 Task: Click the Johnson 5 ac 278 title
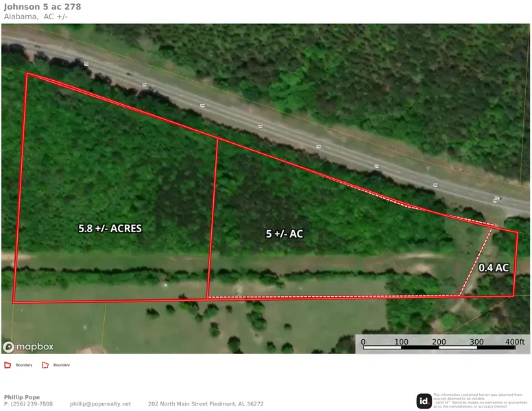pyautogui.click(x=42, y=7)
